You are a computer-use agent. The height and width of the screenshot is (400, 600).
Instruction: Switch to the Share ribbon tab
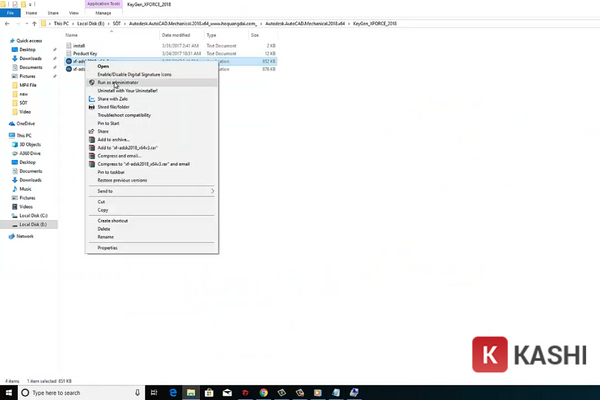[x=53, y=13]
